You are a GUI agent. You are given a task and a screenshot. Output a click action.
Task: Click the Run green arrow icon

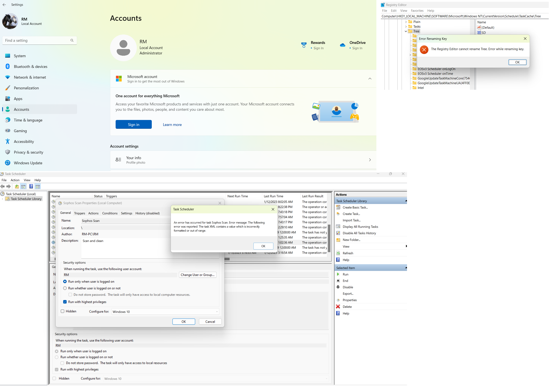338,274
